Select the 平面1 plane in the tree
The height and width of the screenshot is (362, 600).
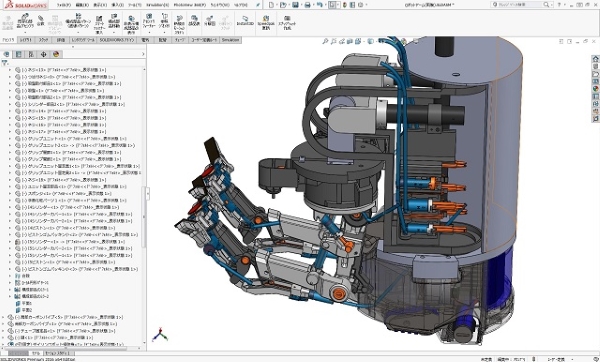[x=23, y=303]
